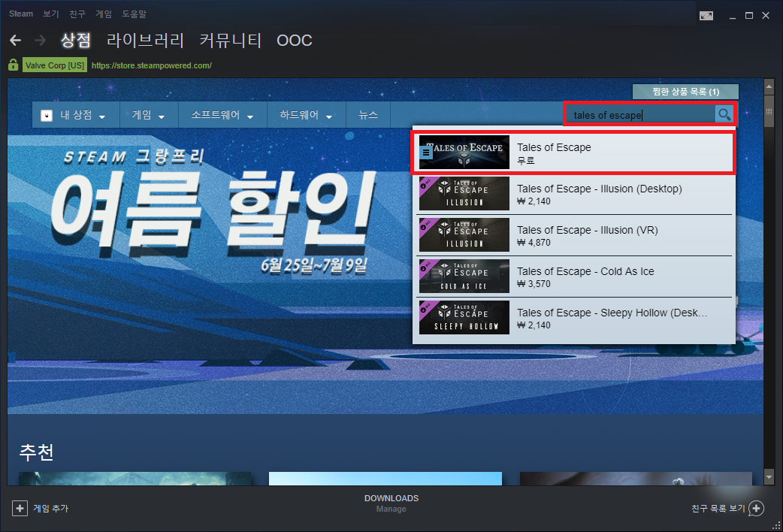Click the magnifier search button
This screenshot has width=783, height=532.
coord(724,114)
